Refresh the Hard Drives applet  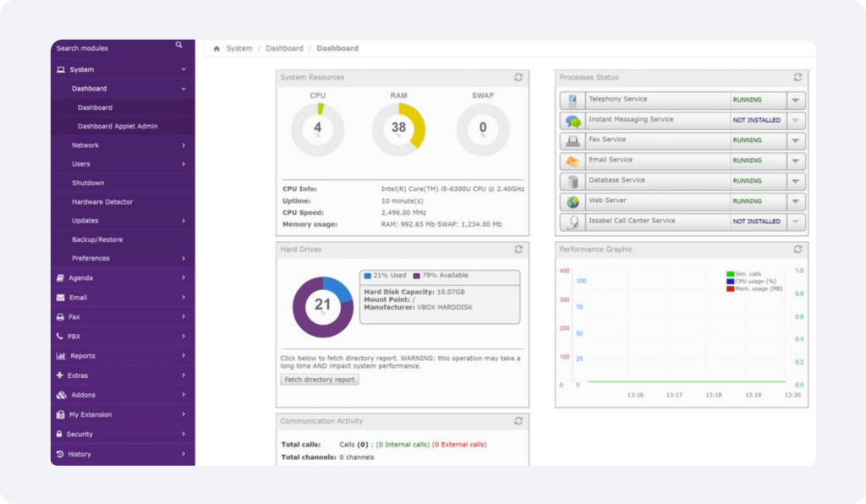click(x=518, y=250)
